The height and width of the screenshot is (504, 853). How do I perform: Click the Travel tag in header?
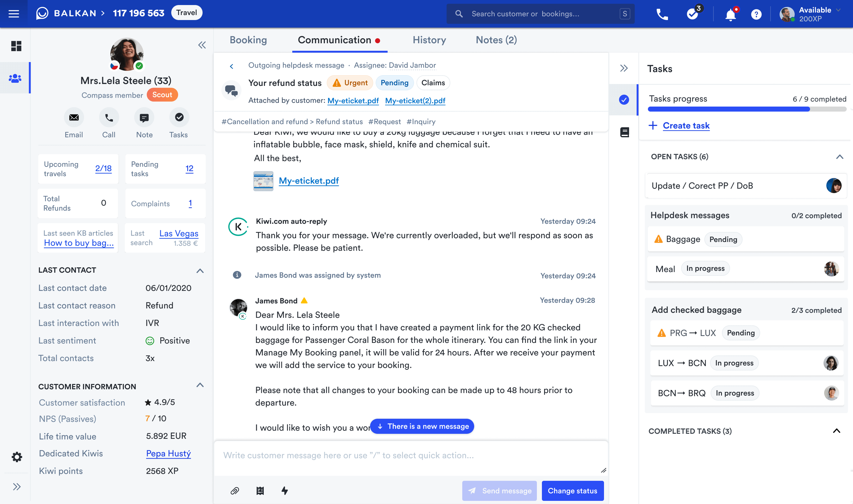click(187, 13)
